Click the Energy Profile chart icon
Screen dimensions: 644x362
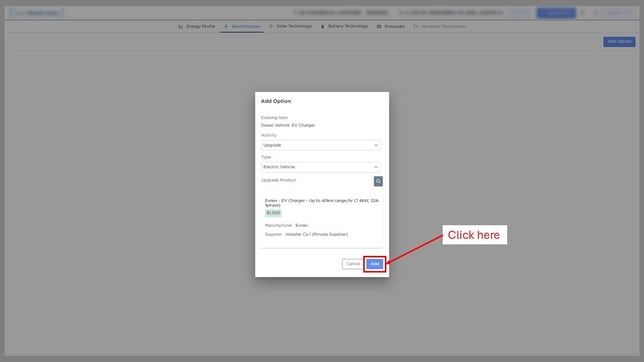pos(181,26)
